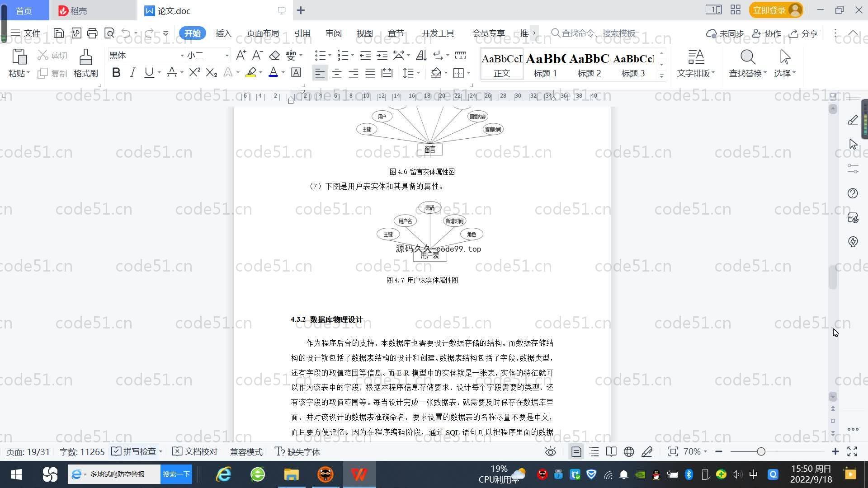Toggle Italic formatting
Viewport: 868px width, 488px height.
click(x=132, y=72)
